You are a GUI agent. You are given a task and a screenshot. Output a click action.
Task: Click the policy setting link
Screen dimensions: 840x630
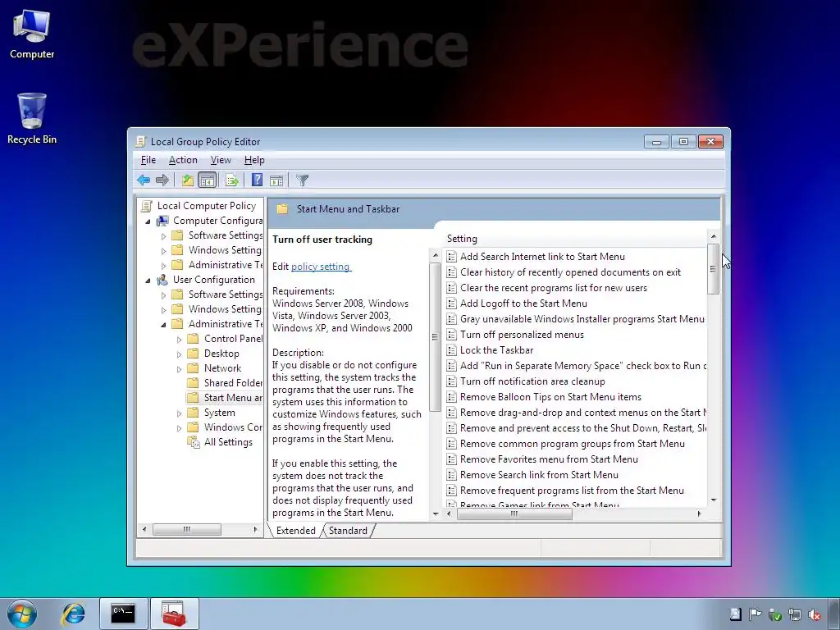[x=321, y=267]
